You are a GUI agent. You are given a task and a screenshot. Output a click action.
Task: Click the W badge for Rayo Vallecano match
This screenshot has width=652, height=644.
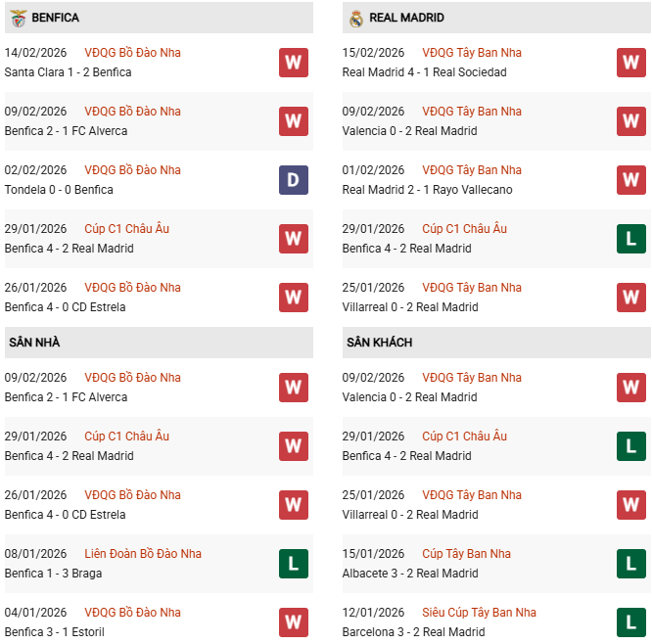point(631,180)
